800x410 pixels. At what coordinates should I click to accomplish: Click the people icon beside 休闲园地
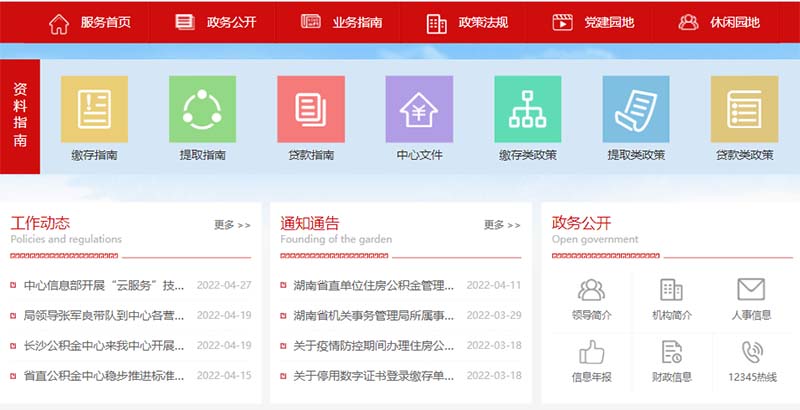click(x=688, y=22)
